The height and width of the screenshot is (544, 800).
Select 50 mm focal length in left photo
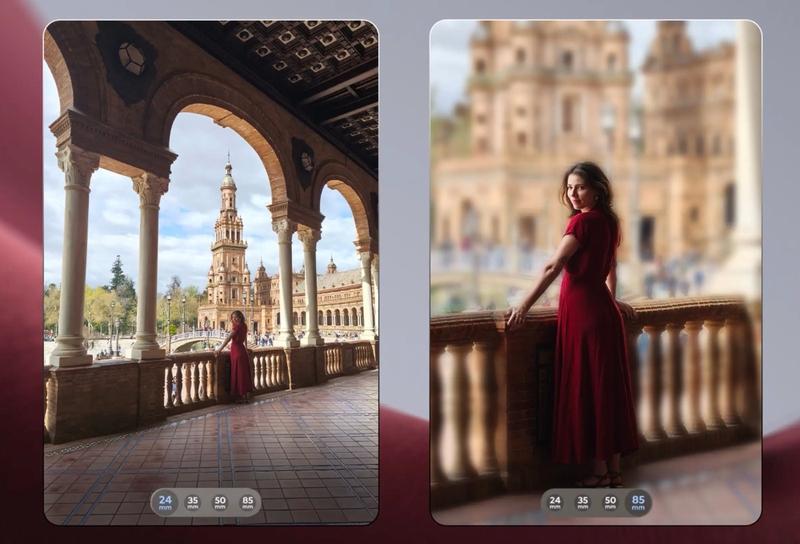[220, 503]
